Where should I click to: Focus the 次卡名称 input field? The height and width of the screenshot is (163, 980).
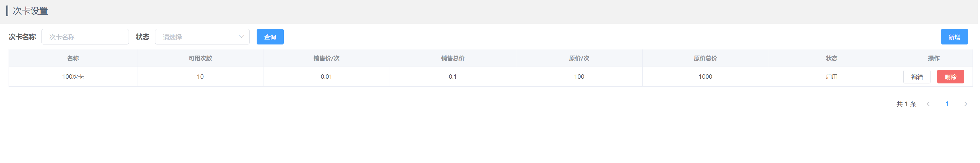(x=85, y=37)
